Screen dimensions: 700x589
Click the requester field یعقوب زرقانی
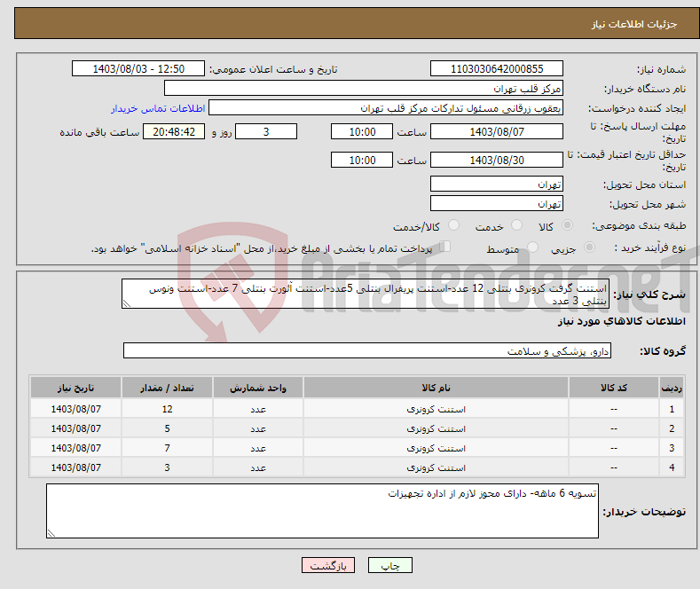[x=386, y=108]
